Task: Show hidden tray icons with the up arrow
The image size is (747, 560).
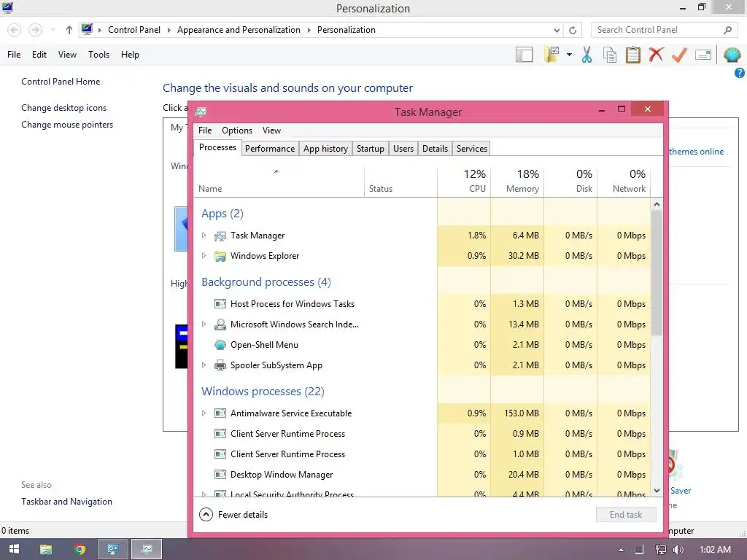Action: tap(621, 550)
